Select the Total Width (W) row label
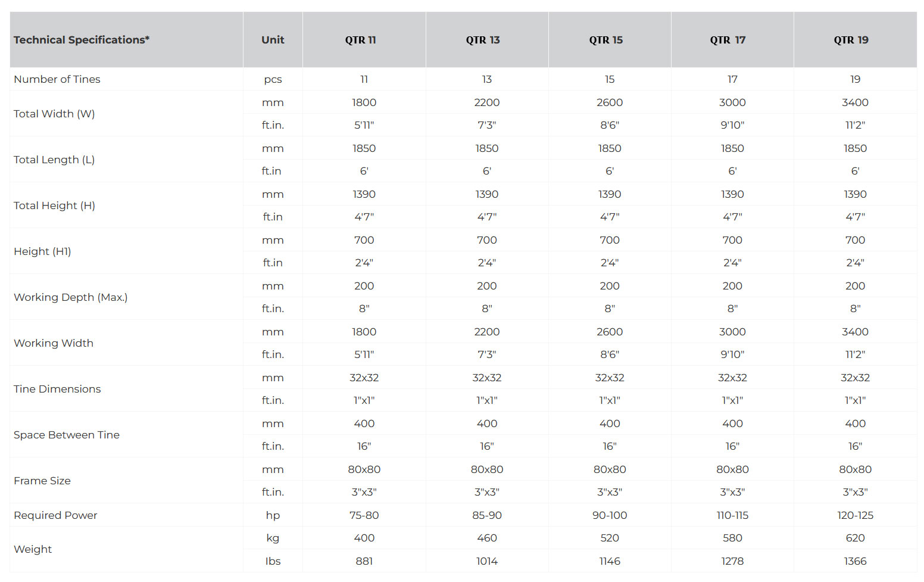The height and width of the screenshot is (582, 924). (54, 114)
